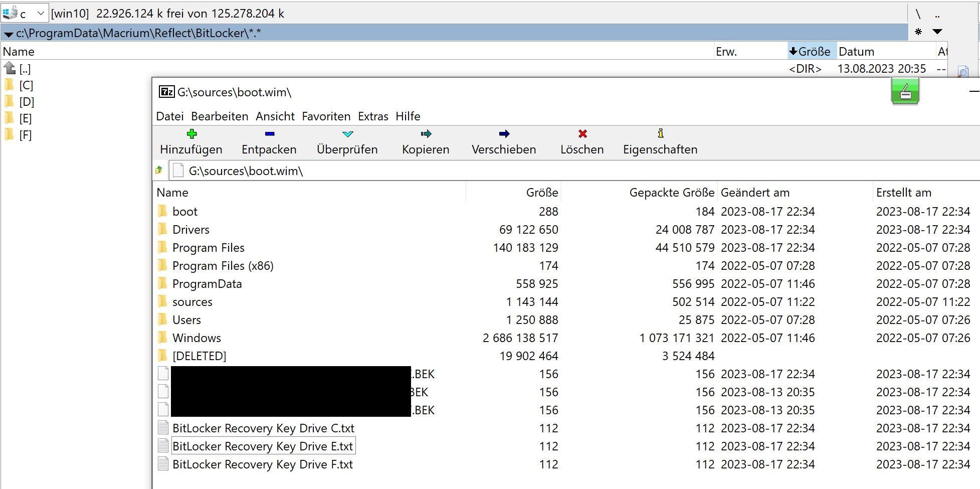980x489 pixels.
Task: Click the red X Löschen icon
Action: pos(582,133)
